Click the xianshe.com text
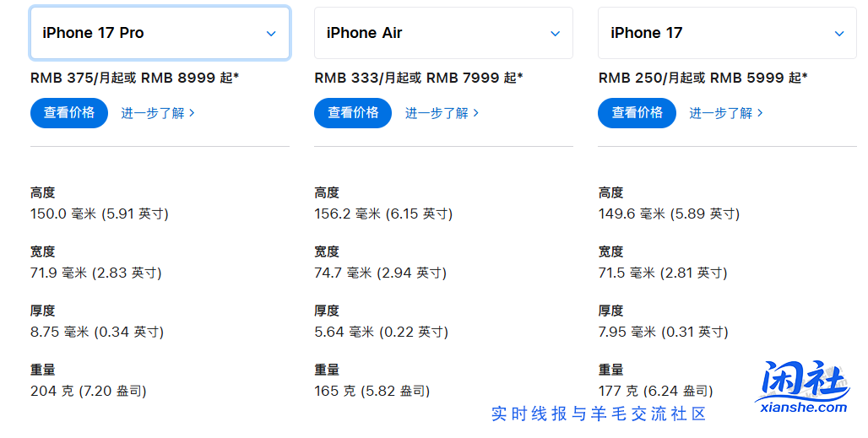868x438 pixels. pos(803,407)
